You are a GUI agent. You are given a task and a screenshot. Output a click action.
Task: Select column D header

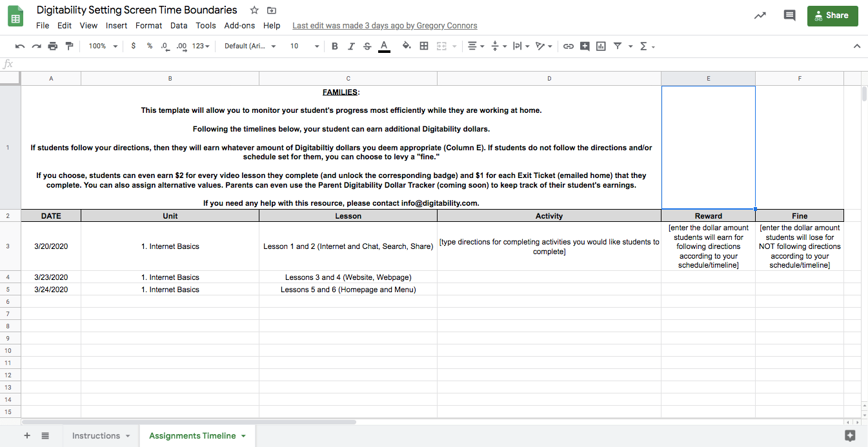click(x=549, y=78)
